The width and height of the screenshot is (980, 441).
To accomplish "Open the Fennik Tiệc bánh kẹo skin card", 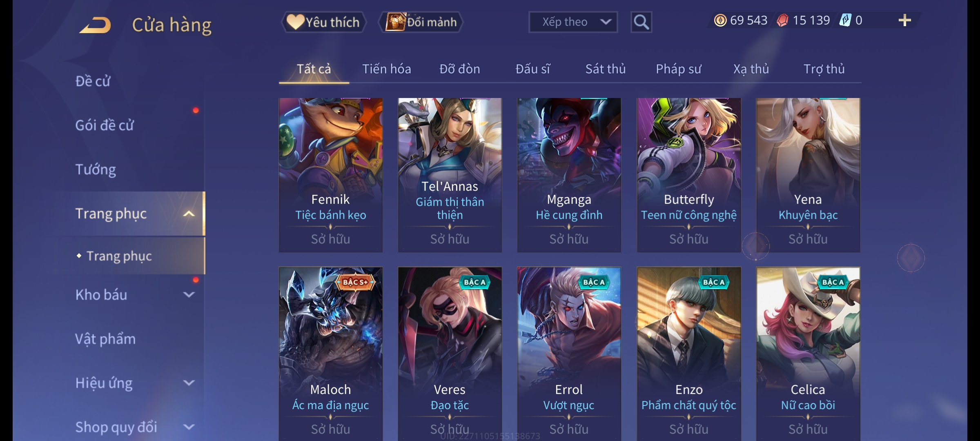I will [x=331, y=175].
